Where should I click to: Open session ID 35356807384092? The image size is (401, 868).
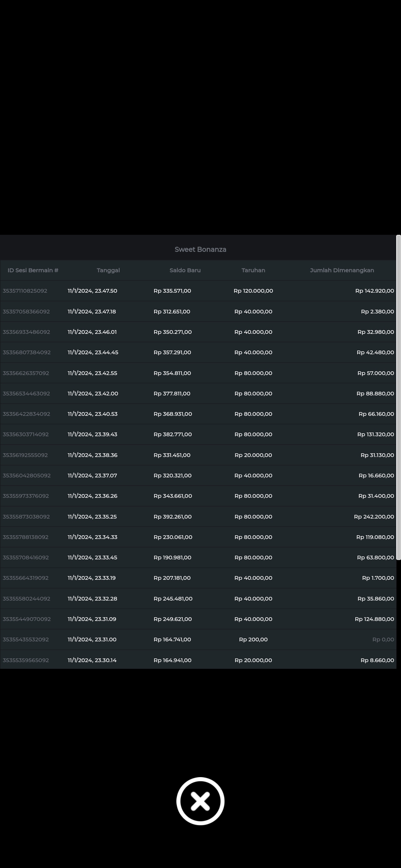pyautogui.click(x=26, y=352)
